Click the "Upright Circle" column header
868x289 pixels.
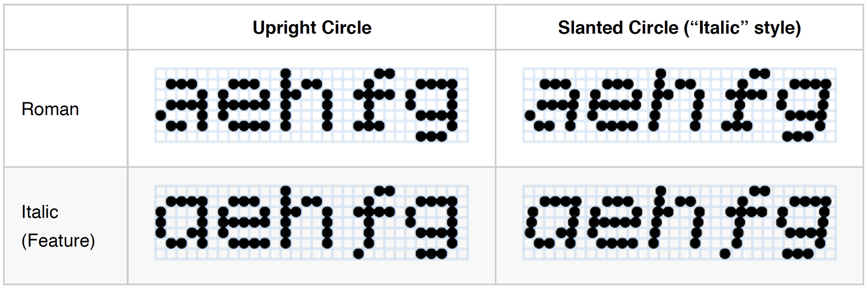pyautogui.click(x=312, y=28)
